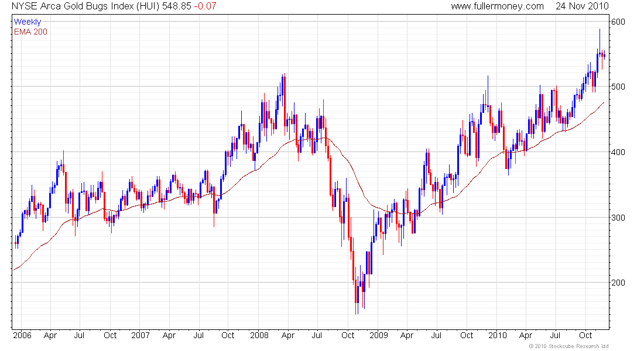Click the 2006 year label on time axis
Viewport: 644px width, 351px height.
point(22,335)
